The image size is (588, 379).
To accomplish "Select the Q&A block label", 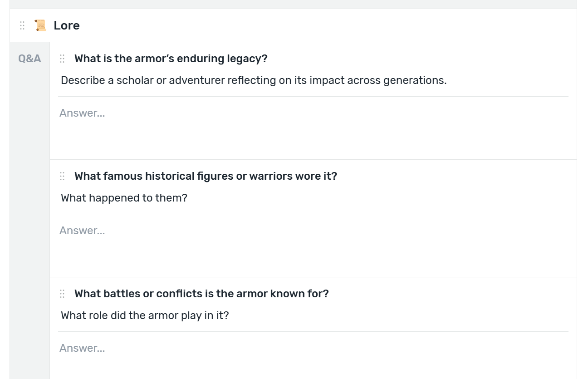I will click(x=29, y=59).
